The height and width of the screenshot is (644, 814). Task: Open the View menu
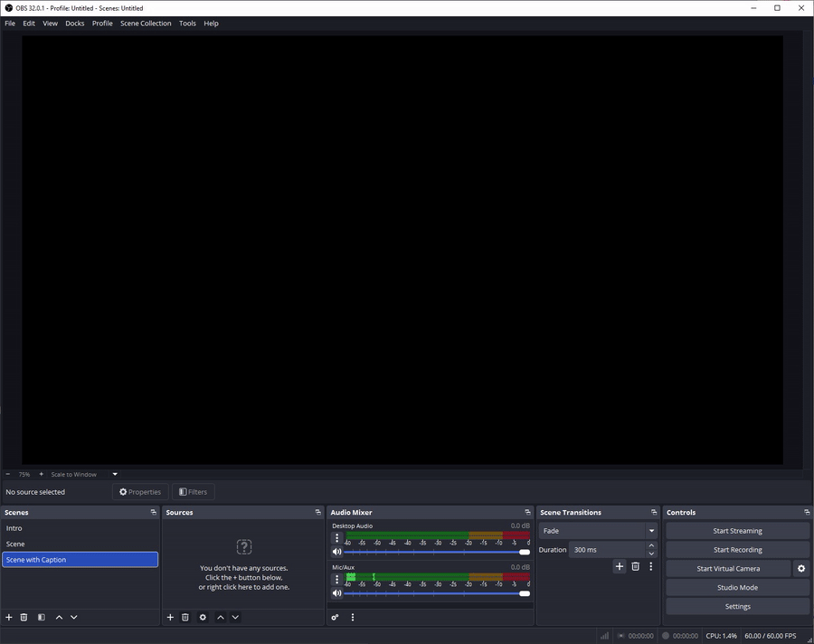(50, 24)
